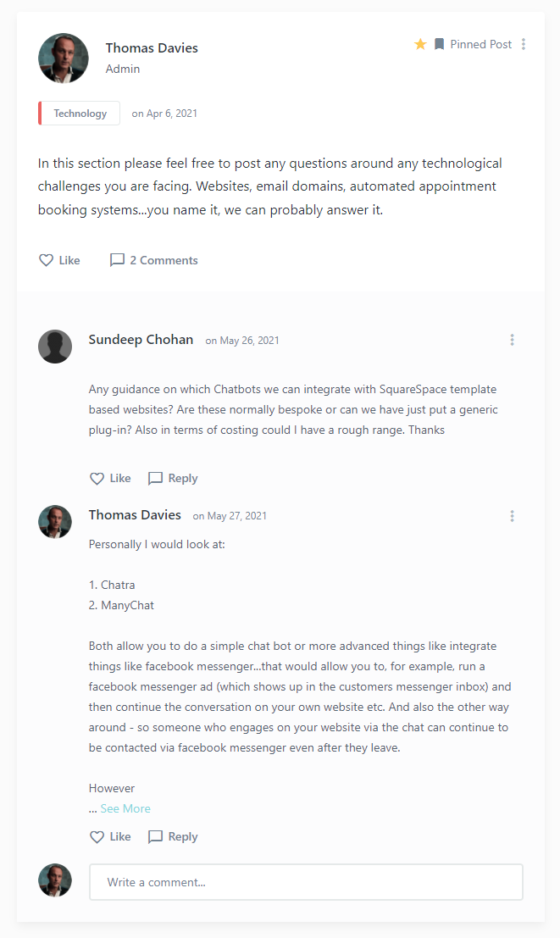Click the comment bubble icon on main post
The image size is (560, 938).
[x=117, y=260]
